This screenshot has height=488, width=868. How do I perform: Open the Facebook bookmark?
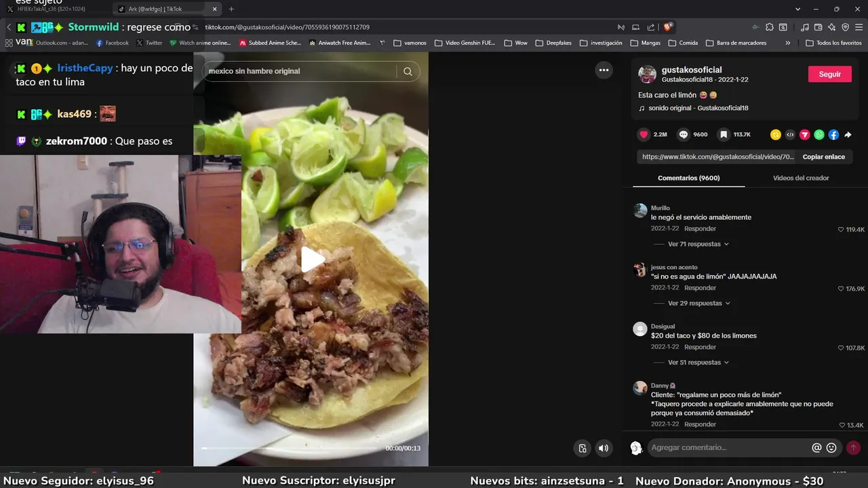[112, 43]
